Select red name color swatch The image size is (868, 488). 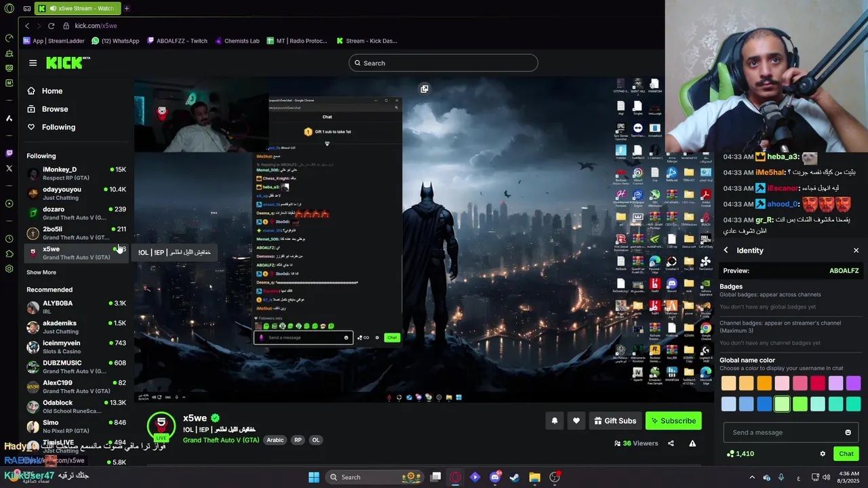point(818,384)
